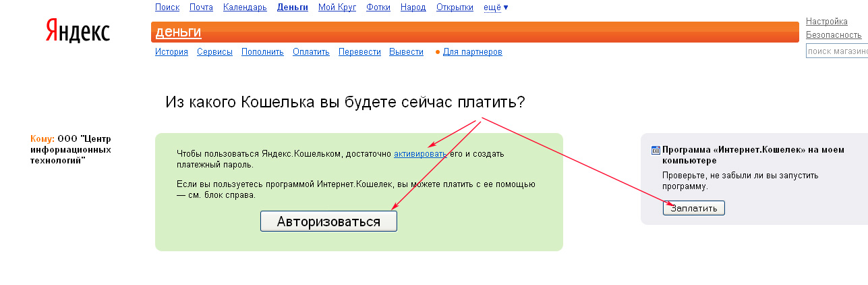Open the Перевести section
The height and width of the screenshot is (285, 868).
(359, 52)
